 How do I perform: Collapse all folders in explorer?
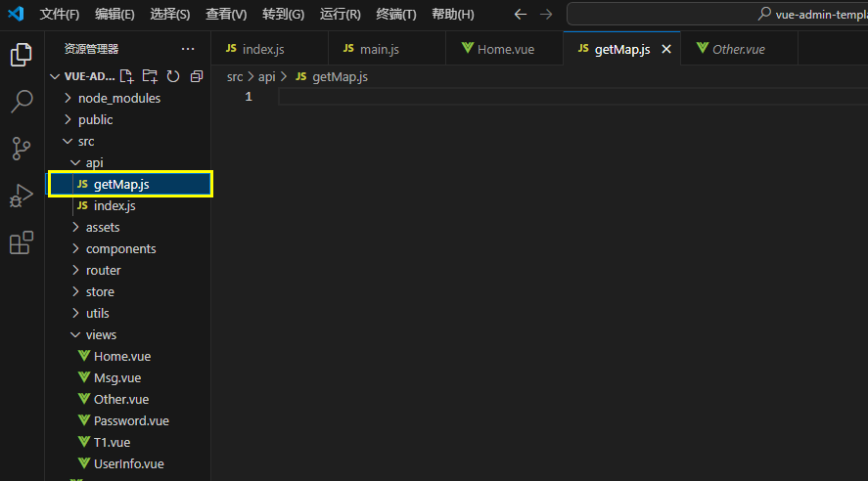(x=197, y=76)
